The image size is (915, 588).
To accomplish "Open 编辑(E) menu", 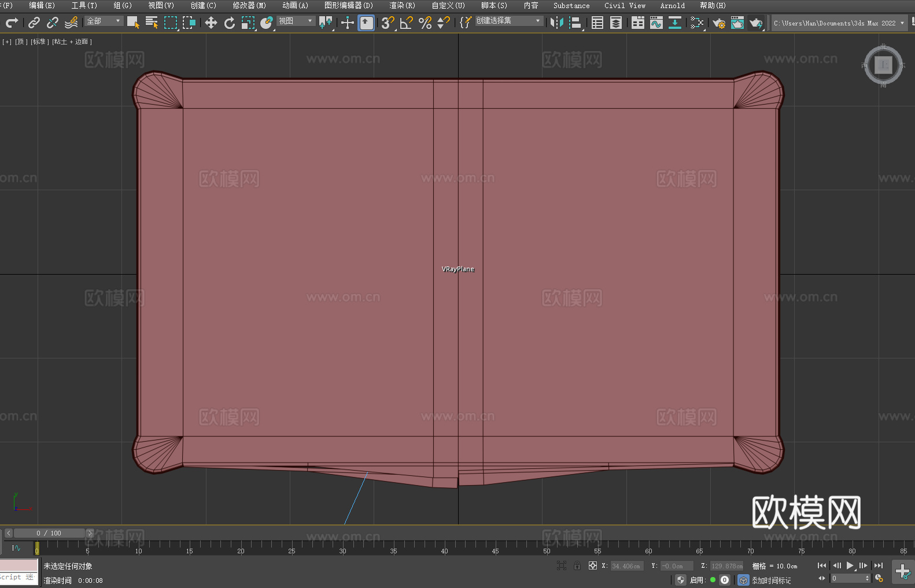I will point(42,5).
